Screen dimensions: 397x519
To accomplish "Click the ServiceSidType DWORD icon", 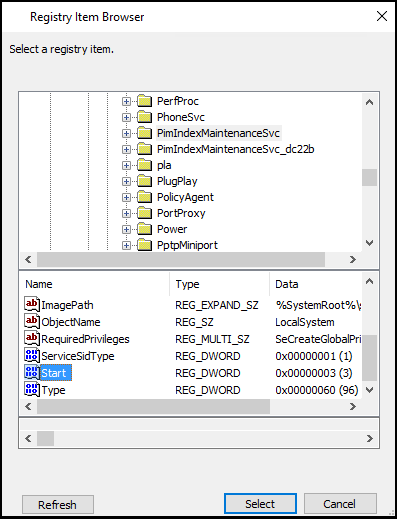I will coord(32,355).
